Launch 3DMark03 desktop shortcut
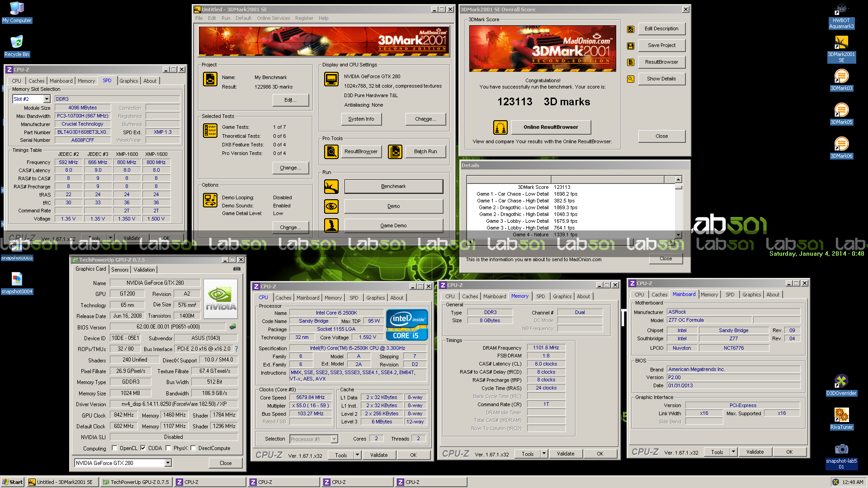This screenshot has height=488, width=868. click(841, 80)
